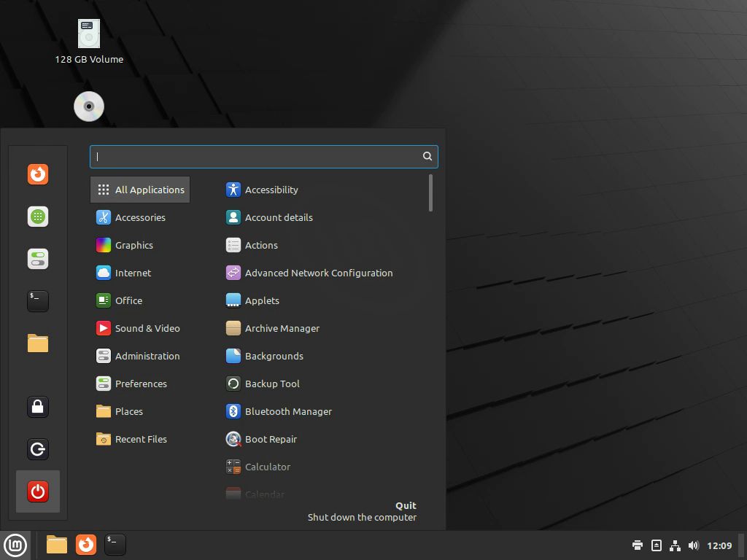Click the applications list scrollbar
This screenshot has width=747, height=560.
pyautogui.click(x=431, y=193)
